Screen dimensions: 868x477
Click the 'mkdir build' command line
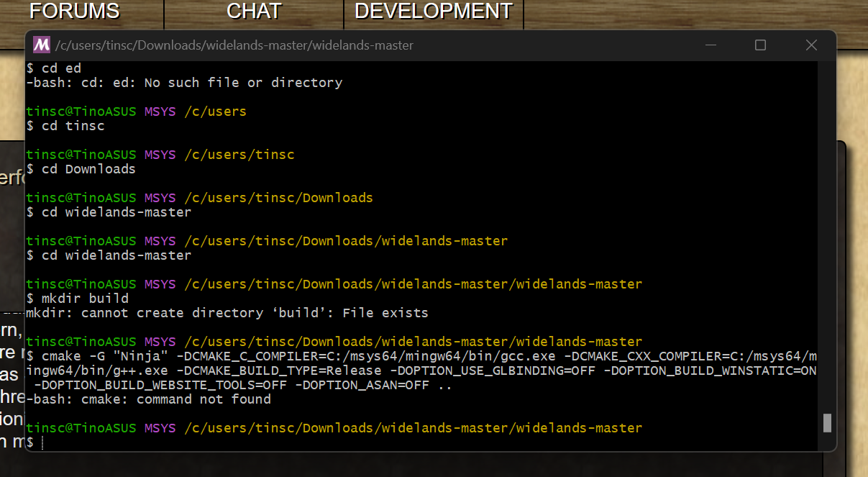pos(85,299)
